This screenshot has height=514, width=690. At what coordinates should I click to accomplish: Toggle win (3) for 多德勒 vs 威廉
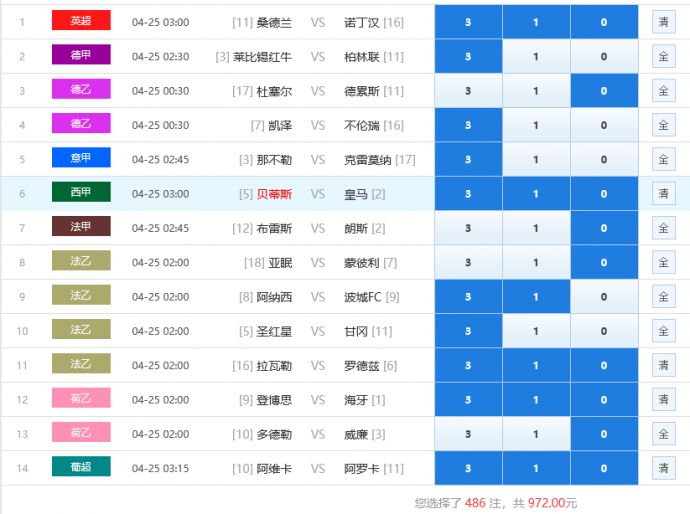click(x=468, y=434)
